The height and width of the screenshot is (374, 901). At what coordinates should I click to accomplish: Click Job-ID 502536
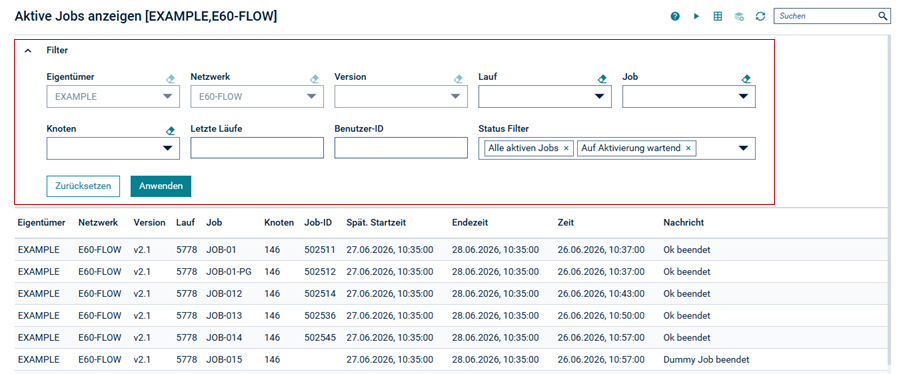[x=320, y=315]
